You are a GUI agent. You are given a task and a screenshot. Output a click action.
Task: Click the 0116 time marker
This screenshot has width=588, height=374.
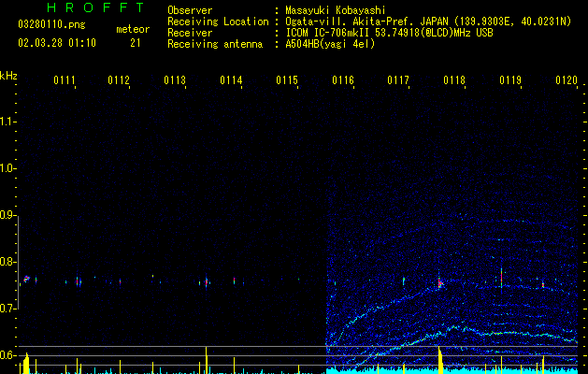pos(343,80)
